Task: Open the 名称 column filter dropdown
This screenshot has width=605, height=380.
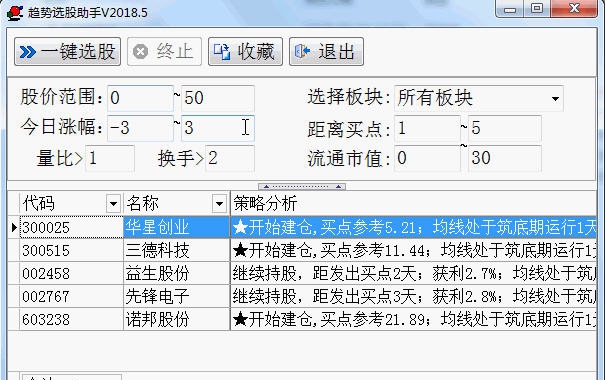Action: [x=219, y=203]
